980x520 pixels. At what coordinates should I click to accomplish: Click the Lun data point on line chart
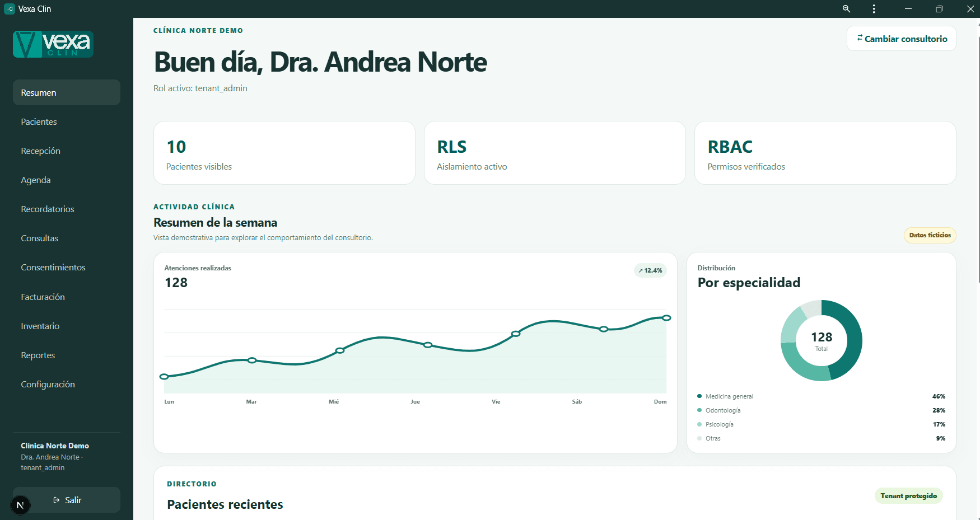pos(164,377)
